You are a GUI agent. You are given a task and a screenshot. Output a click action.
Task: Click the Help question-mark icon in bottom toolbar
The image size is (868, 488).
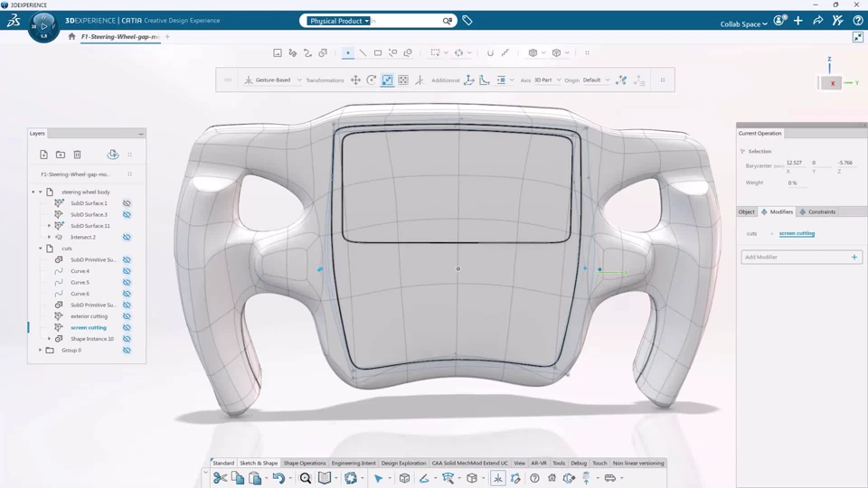(534, 478)
